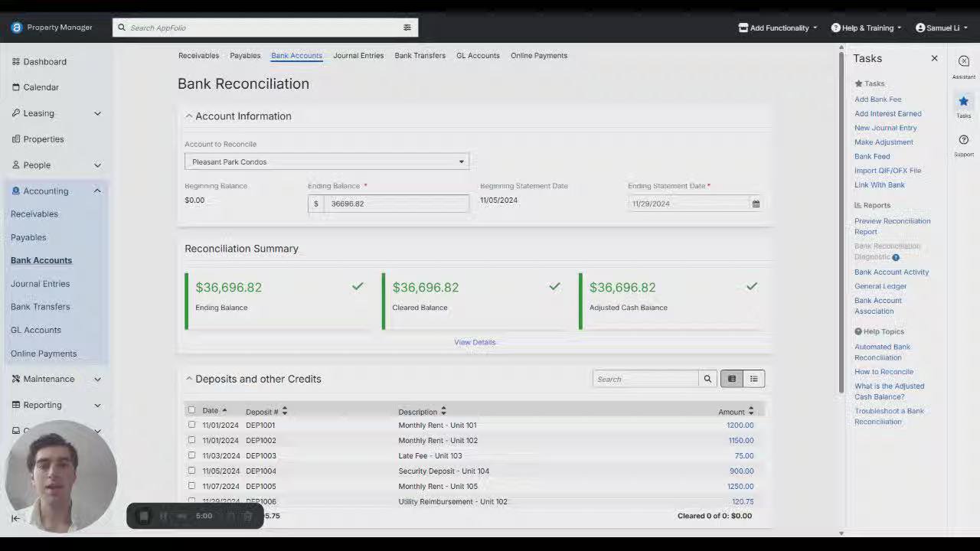Image resolution: width=980 pixels, height=551 pixels.
Task: Open the Help & Training dropdown menu
Action: click(867, 28)
